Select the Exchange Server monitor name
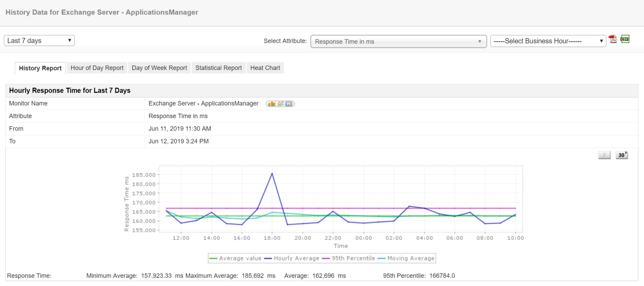Screen dimensions: 644x286 [x=204, y=103]
